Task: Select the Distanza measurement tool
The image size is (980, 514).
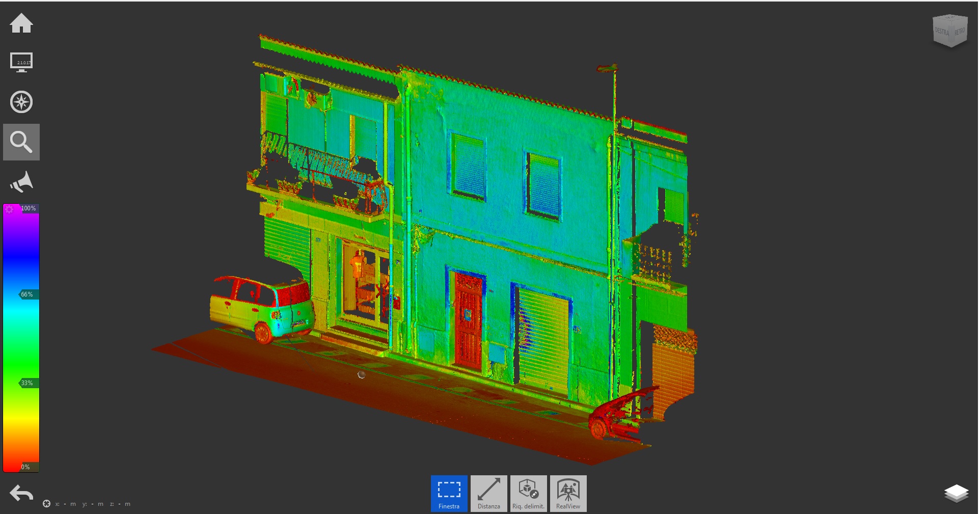Action: 488,493
